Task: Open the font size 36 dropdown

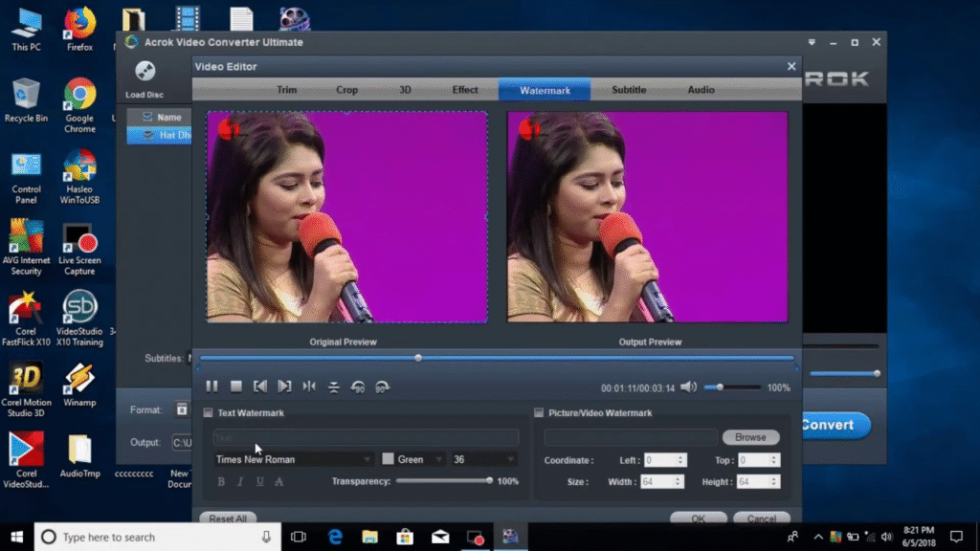Action: click(484, 459)
